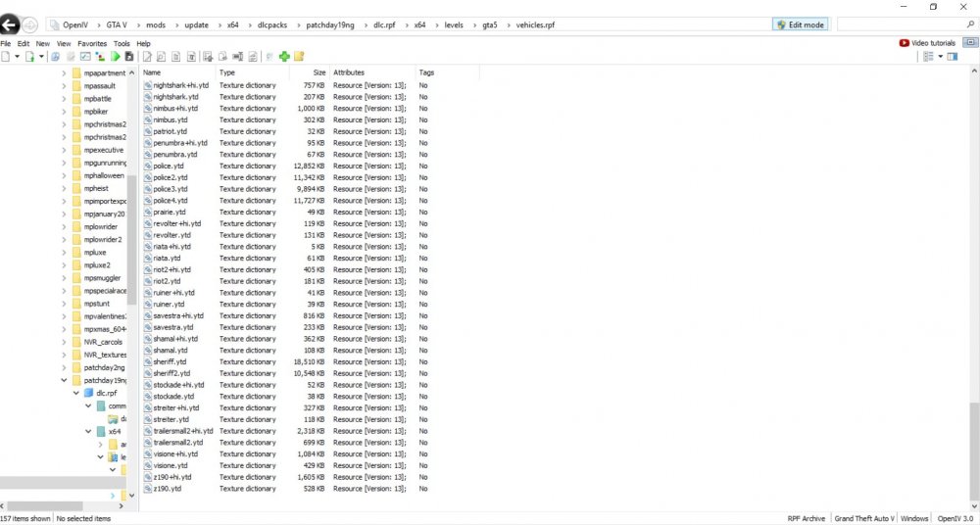Go to the GTA V breadcrumb segment
Image resolution: width=980 pixels, height=525 pixels.
point(117,25)
